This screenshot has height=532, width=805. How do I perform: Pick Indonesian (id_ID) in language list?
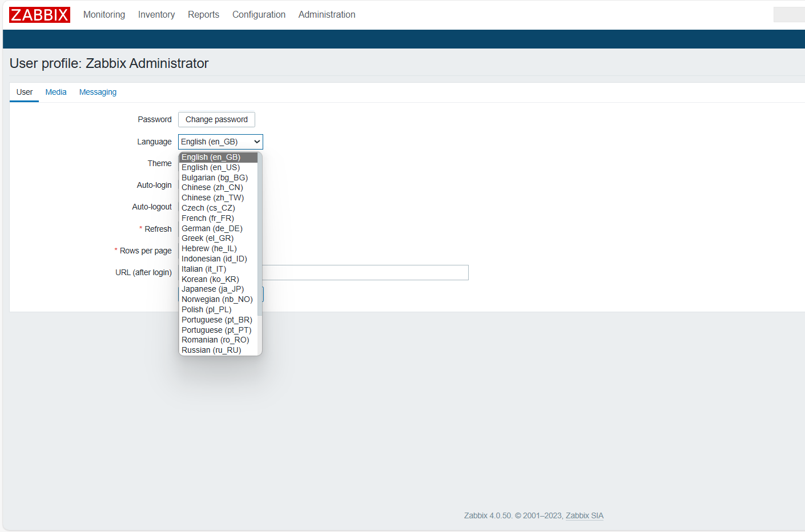218,259
